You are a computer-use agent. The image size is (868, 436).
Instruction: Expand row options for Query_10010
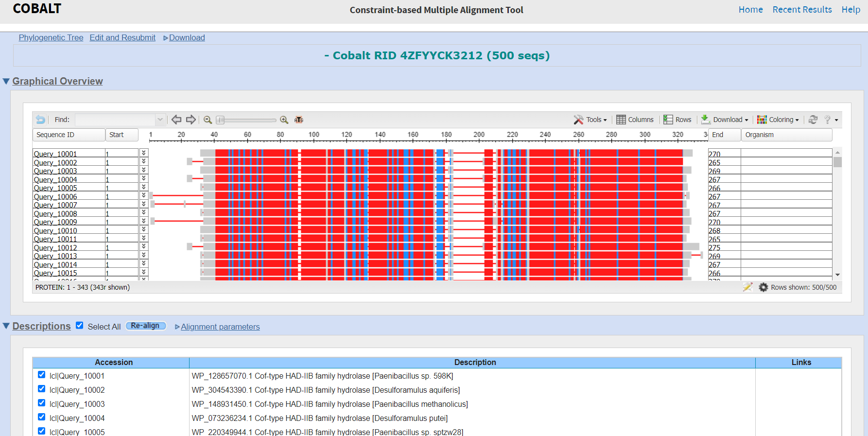[144, 229]
